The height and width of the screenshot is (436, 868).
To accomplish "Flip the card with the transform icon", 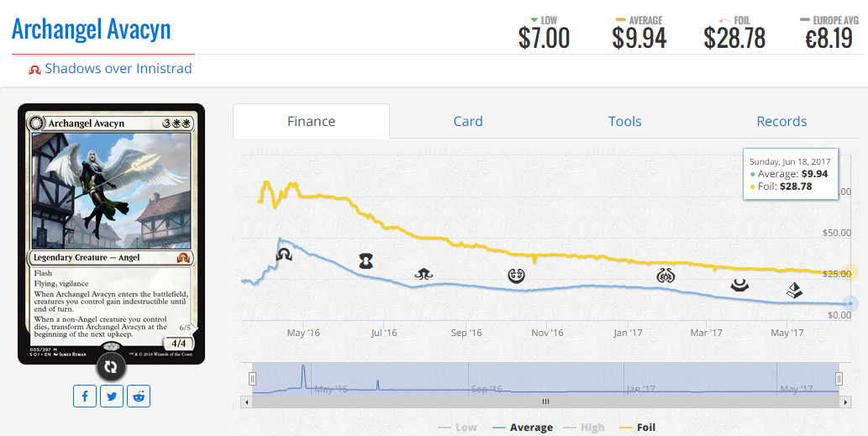I will pos(111,367).
